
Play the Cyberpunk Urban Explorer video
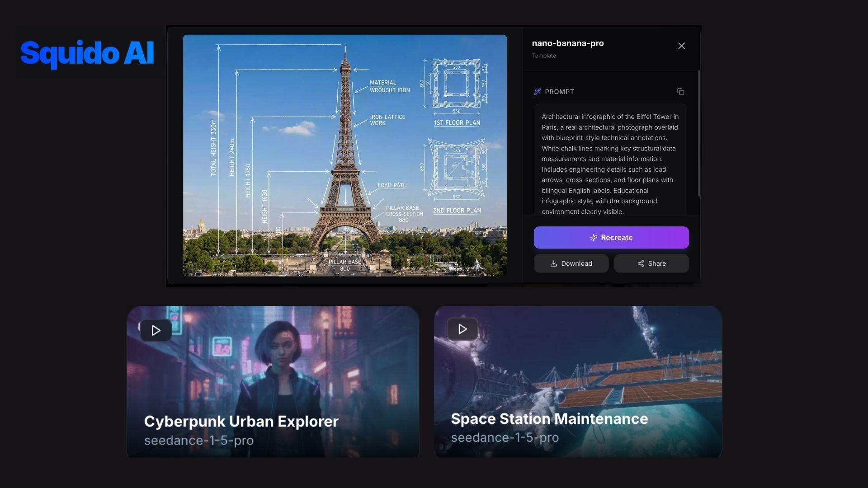coord(156,330)
